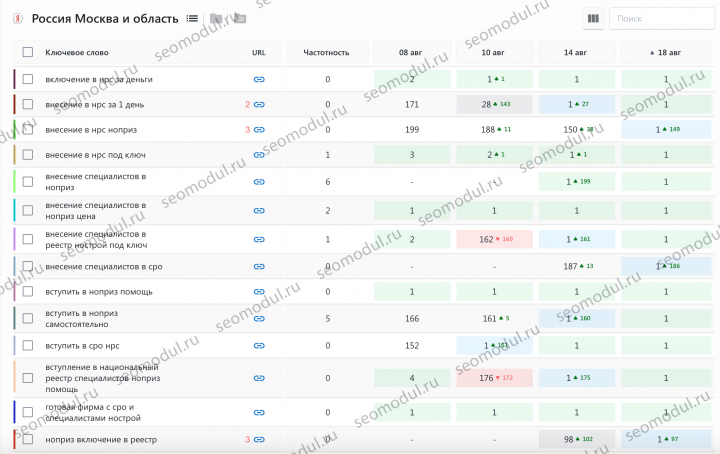
Task: Click the 18 авг cell showing 1 up 149
Action: 666,129
